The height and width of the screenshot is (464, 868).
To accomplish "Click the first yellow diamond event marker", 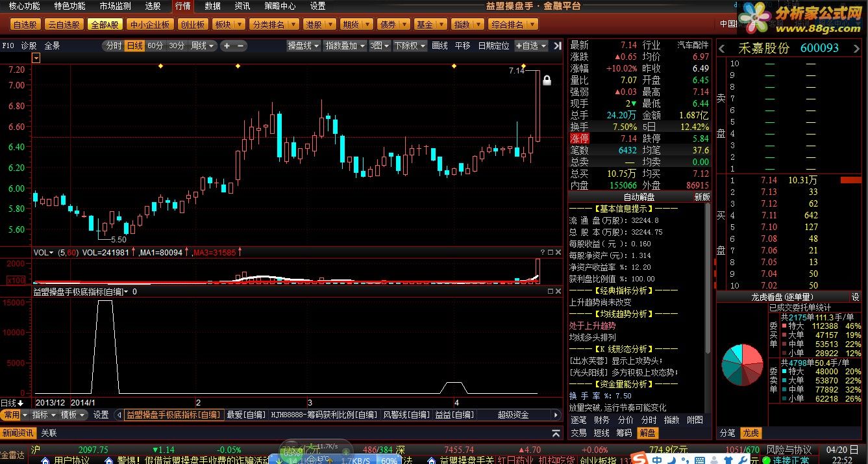I will [160, 66].
